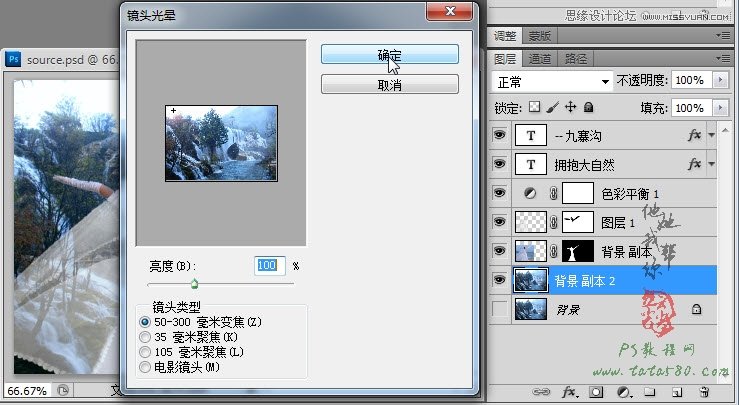Screen dimensions: 739x405
Task: Open the adjustments panel options menu
Action: pyautogui.click(x=723, y=35)
